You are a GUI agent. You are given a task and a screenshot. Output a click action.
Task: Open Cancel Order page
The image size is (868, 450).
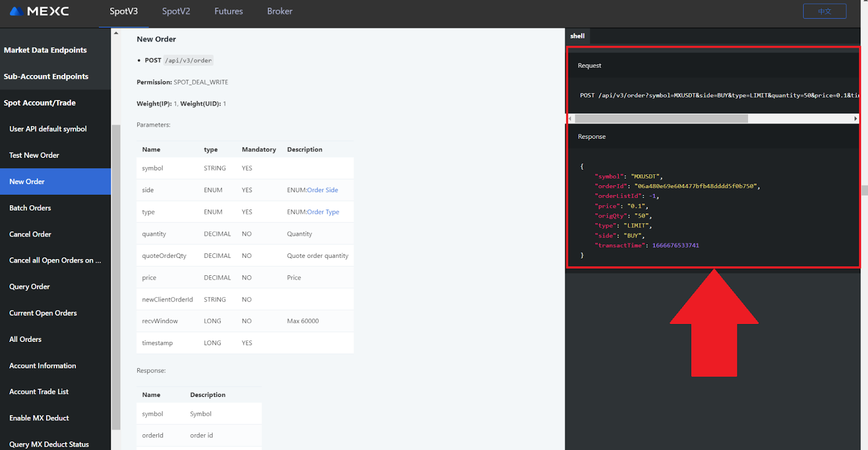tap(30, 234)
